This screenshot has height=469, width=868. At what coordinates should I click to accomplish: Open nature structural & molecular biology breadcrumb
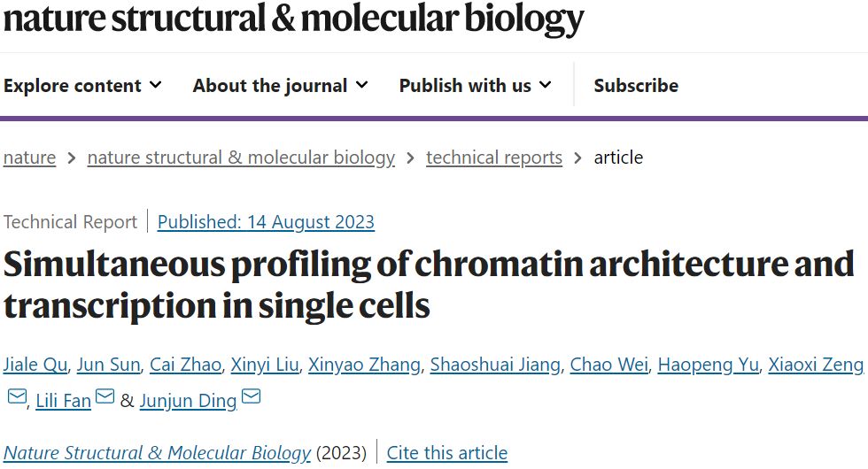click(241, 158)
